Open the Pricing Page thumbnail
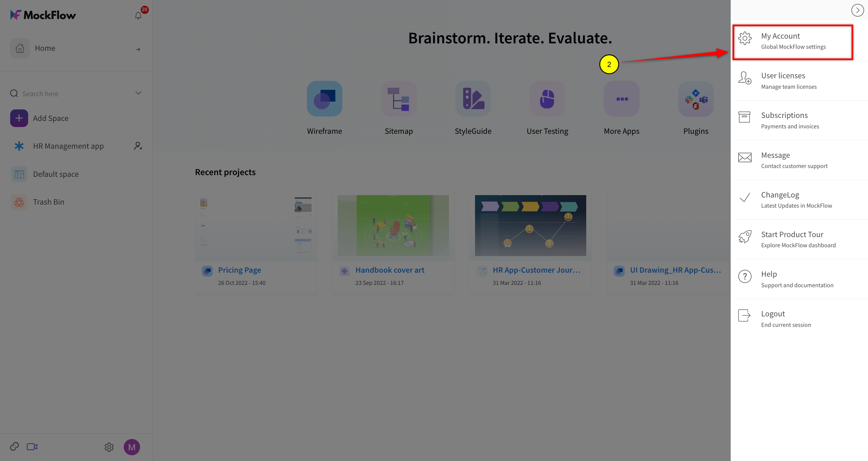 (x=256, y=226)
